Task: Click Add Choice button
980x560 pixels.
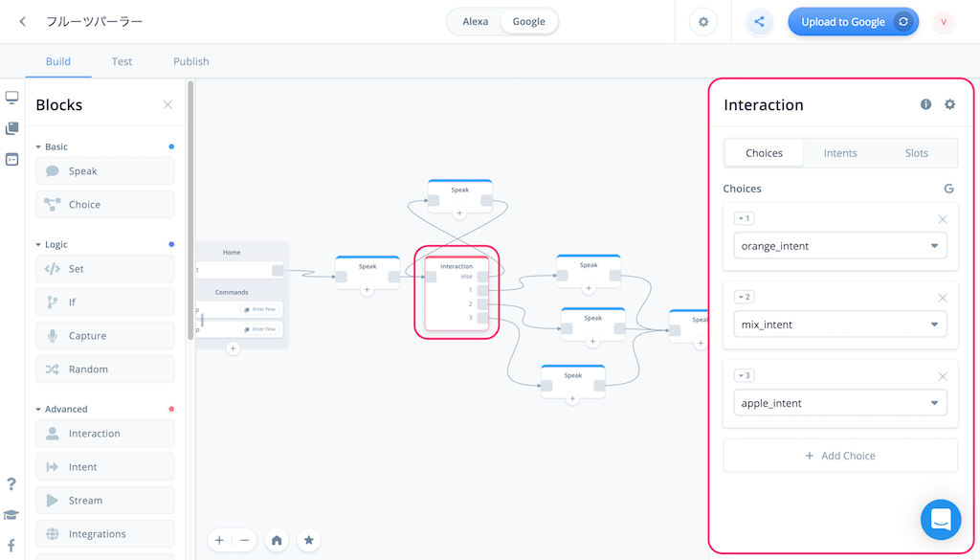Action: click(840, 456)
